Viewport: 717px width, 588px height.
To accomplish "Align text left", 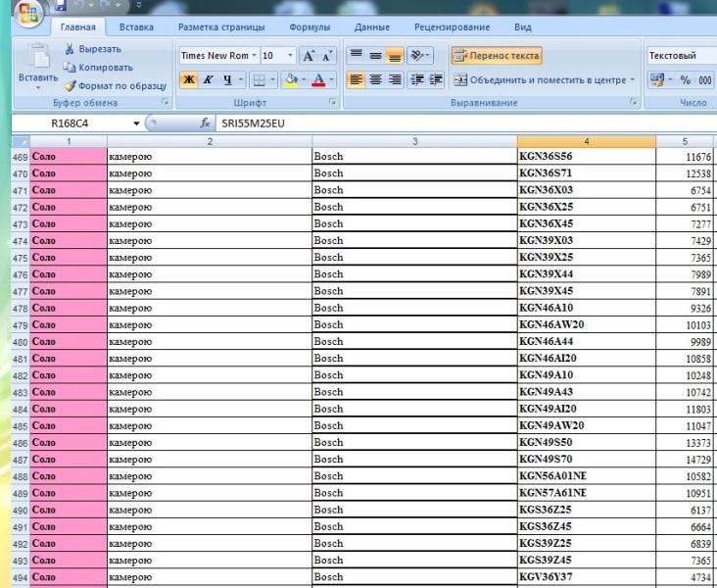I will pos(357,79).
